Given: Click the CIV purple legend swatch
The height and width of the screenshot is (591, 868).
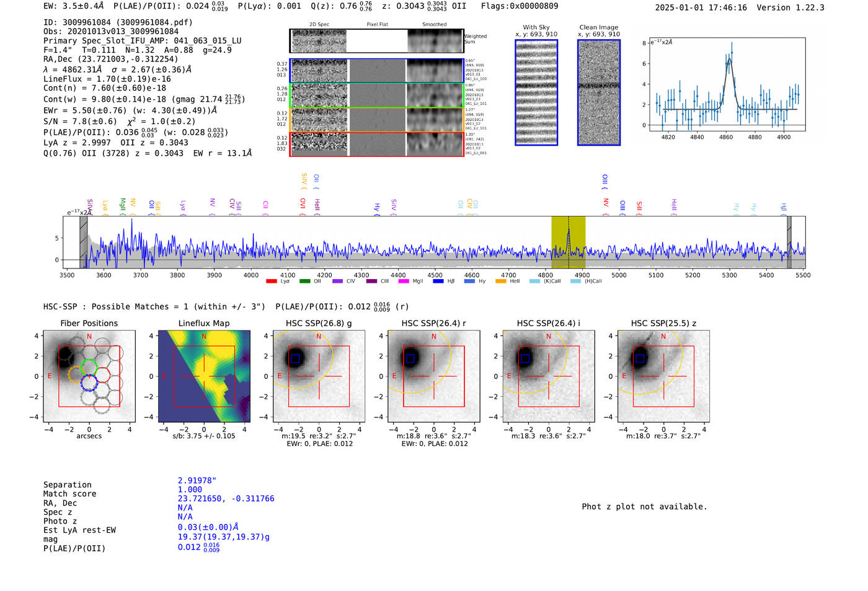Looking at the screenshot, I should (337, 282).
